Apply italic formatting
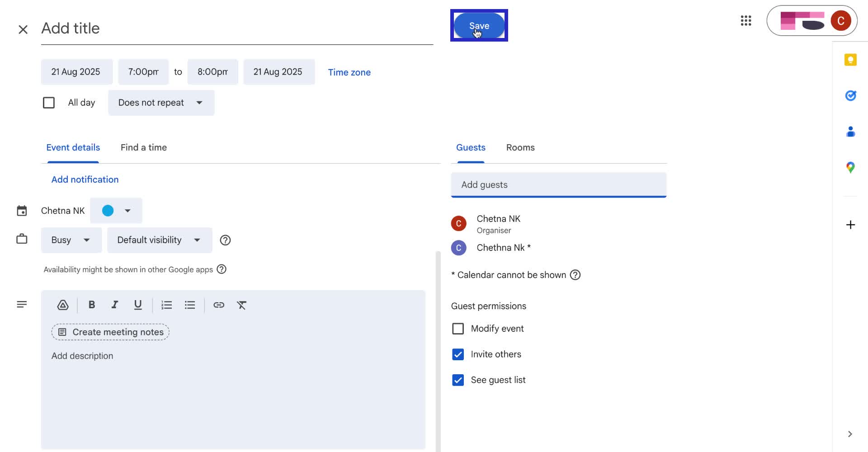Viewport: 868px width, 452px height. tap(114, 305)
